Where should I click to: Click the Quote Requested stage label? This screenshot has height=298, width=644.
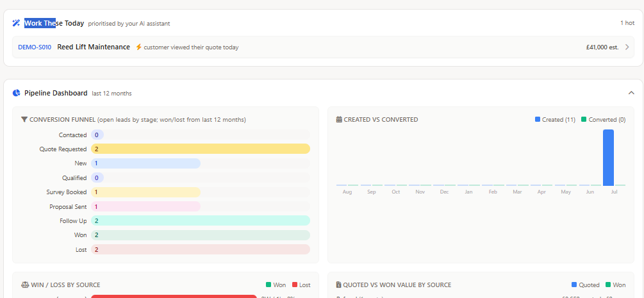coord(63,149)
